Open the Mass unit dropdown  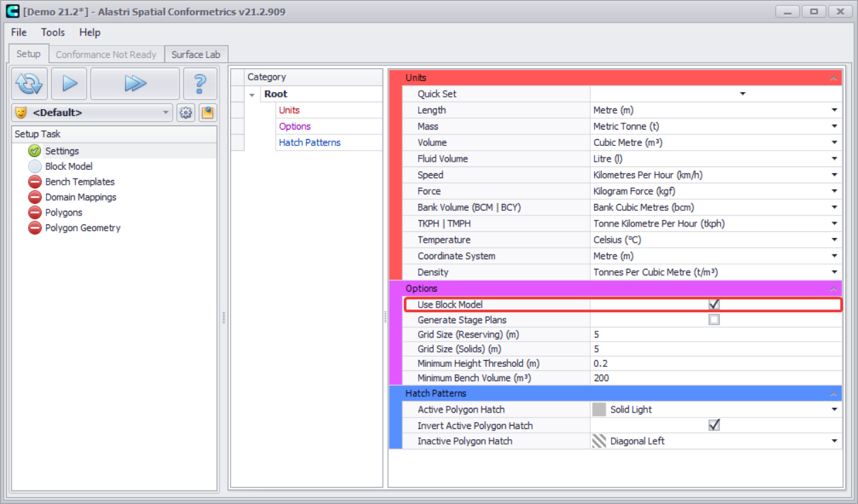pyautogui.click(x=834, y=126)
